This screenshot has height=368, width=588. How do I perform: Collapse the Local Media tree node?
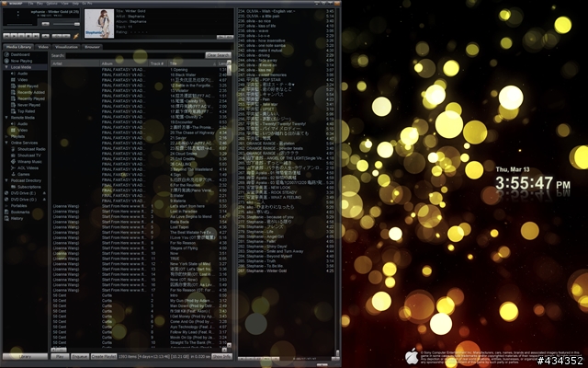pos(6,67)
